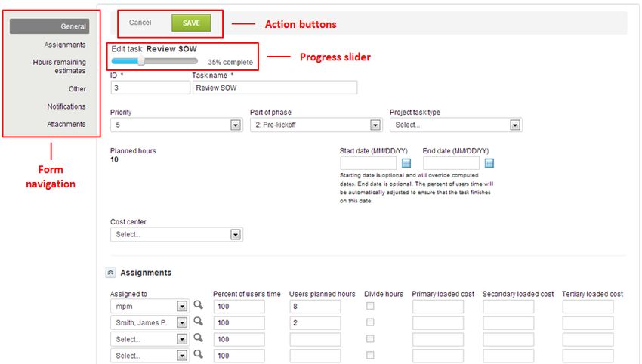642x364 pixels.
Task: Check Divide hours in the fourth assignment row
Action: point(370,355)
